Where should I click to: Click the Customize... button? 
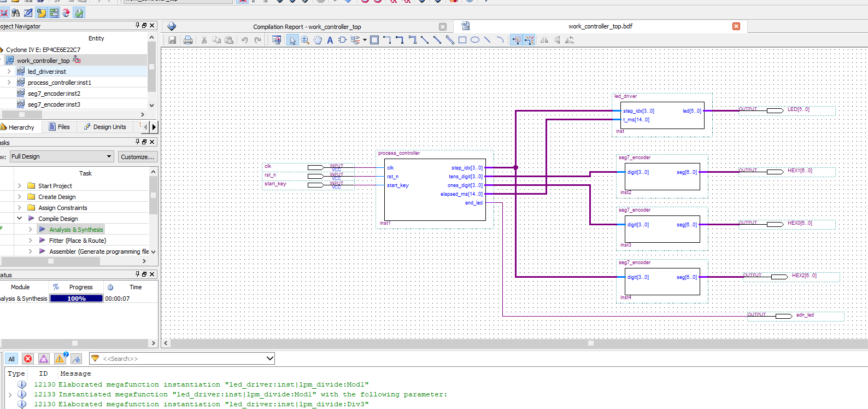click(137, 157)
